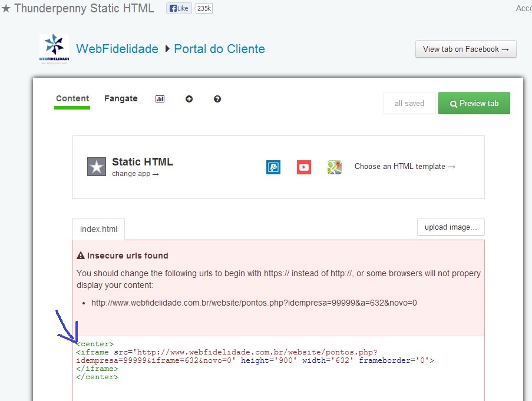The height and width of the screenshot is (401, 532).
Task: Click the Thunderpenny Static HTML title
Action: [84, 8]
